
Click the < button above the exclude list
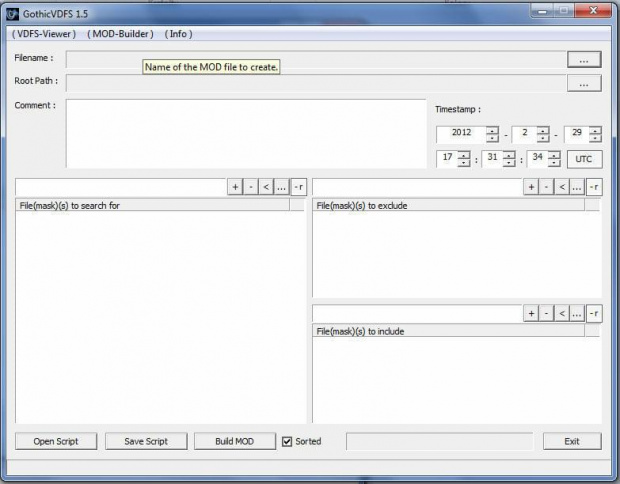562,187
